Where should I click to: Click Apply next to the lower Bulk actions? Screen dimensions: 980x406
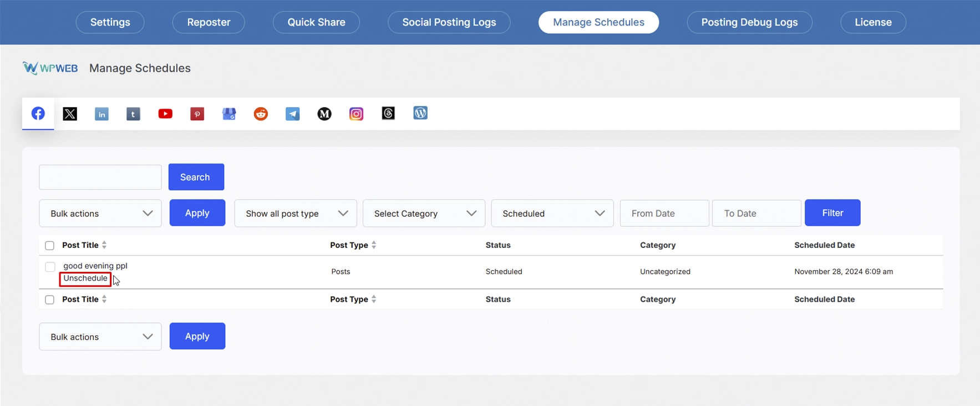click(x=197, y=336)
